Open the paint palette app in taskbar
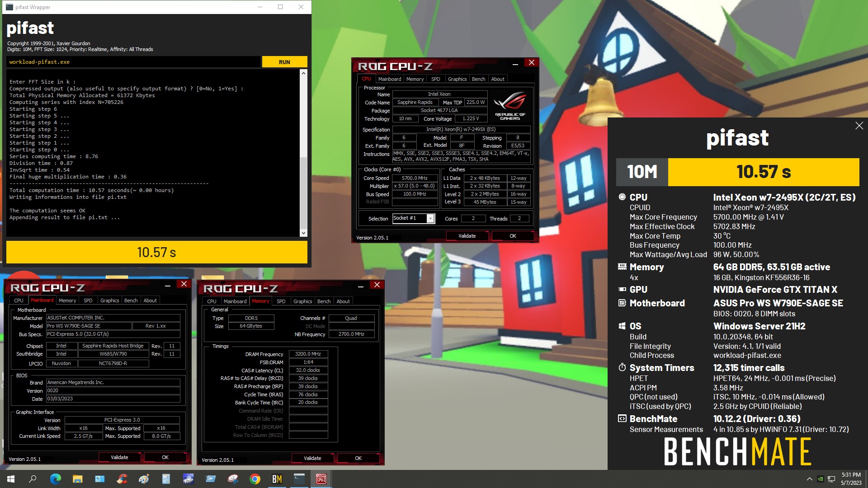Viewport: 868px width, 488px height. pyautogui.click(x=144, y=479)
